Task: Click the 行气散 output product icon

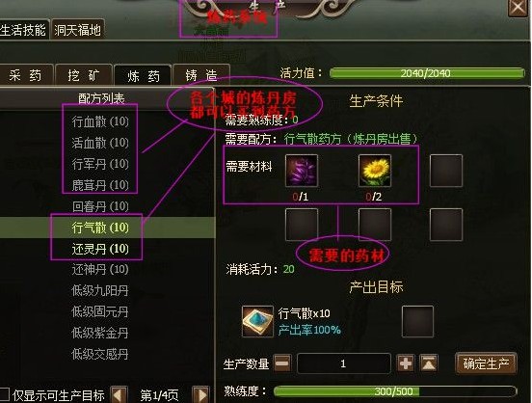Action: (x=257, y=321)
